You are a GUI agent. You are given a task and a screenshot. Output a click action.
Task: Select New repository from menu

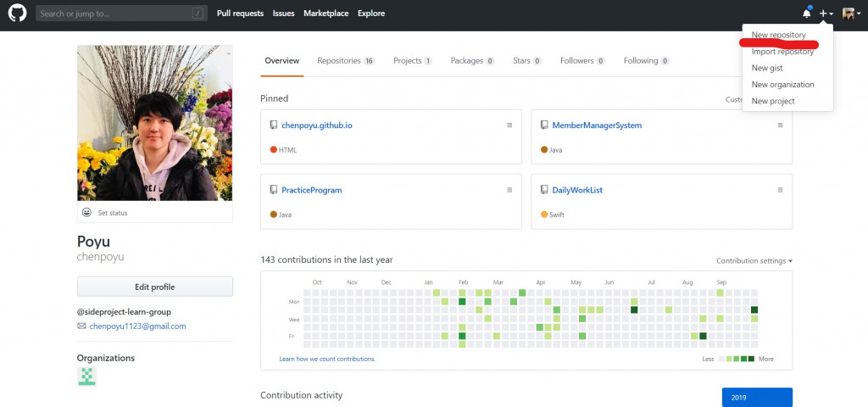point(778,36)
